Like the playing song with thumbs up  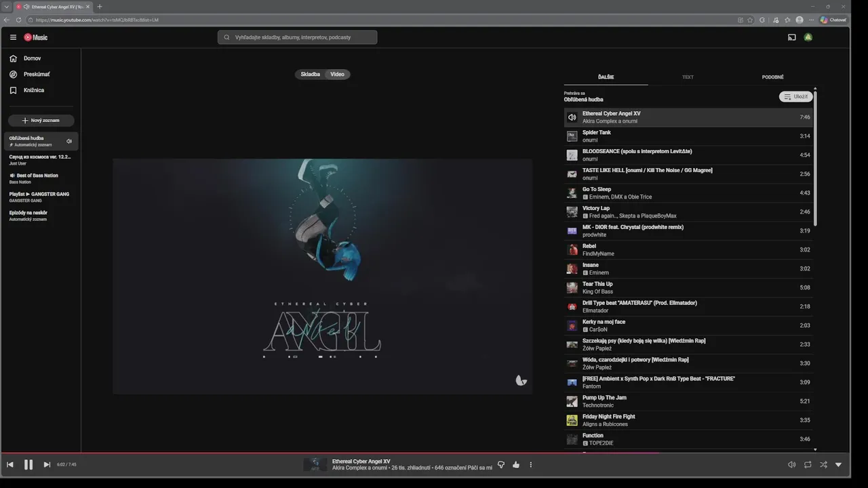point(516,464)
